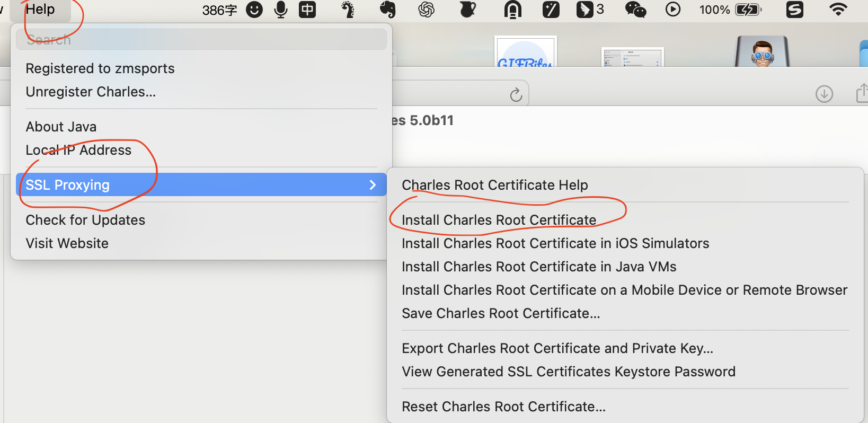Screen dimensions: 868x423
Task: Open Charles Root Certificate Help
Action: click(x=495, y=185)
